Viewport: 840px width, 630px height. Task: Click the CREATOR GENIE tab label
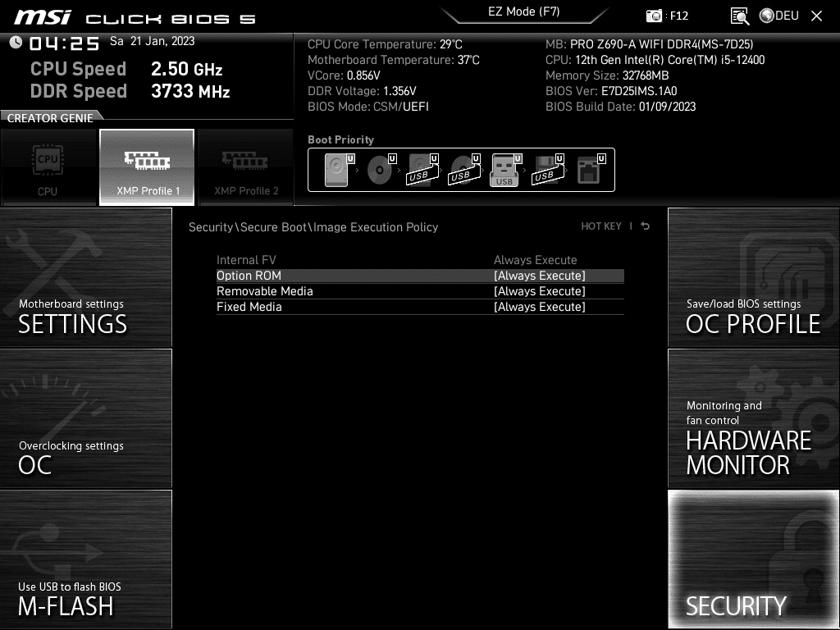pyautogui.click(x=50, y=118)
